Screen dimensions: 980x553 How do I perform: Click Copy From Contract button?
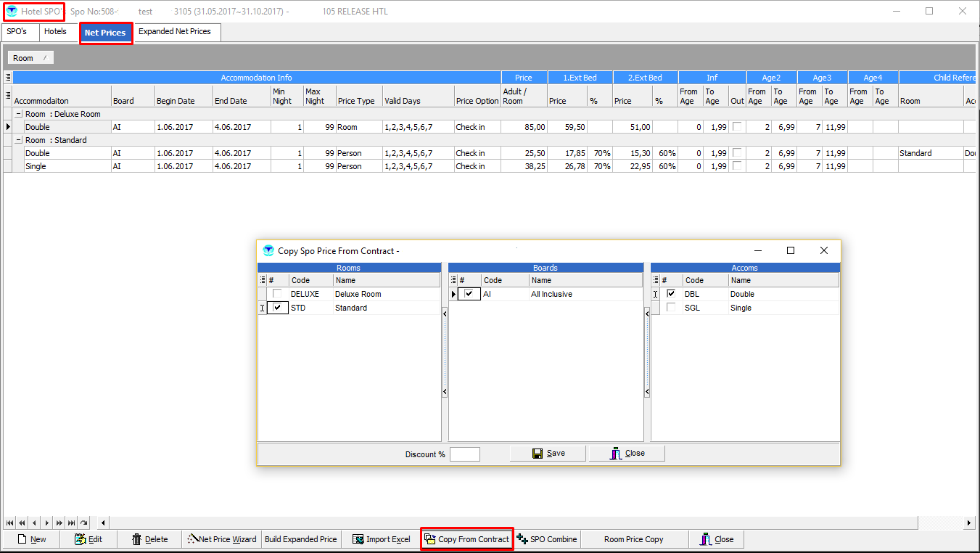466,539
